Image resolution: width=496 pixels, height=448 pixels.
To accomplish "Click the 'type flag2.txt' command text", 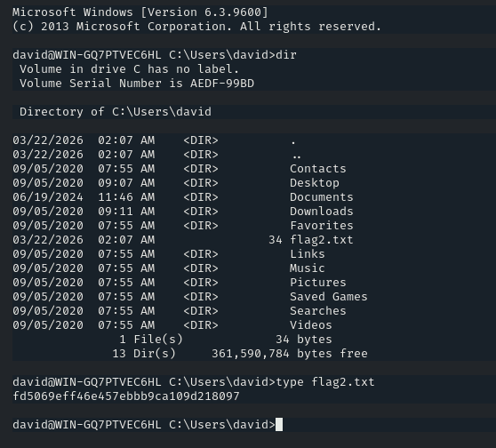I will (x=325, y=382).
